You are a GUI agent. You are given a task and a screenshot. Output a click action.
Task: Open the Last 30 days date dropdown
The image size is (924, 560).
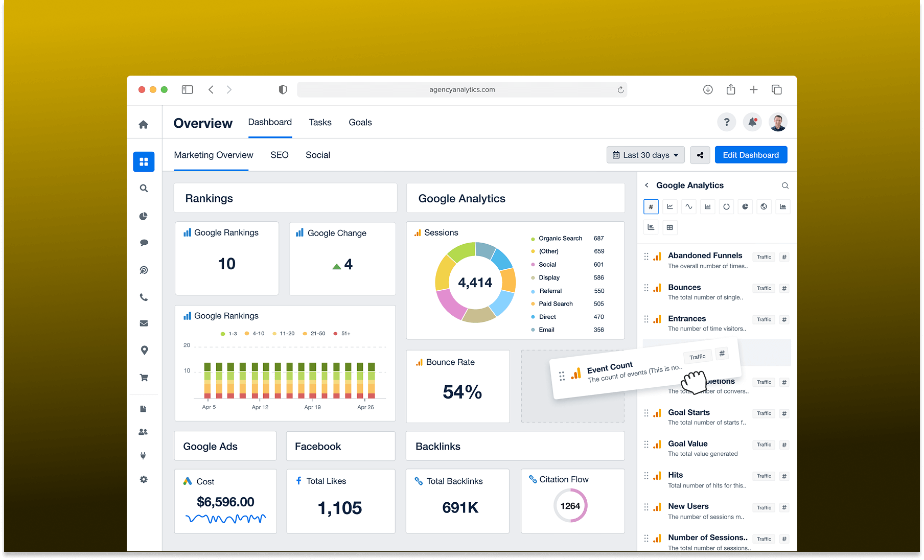click(x=645, y=155)
